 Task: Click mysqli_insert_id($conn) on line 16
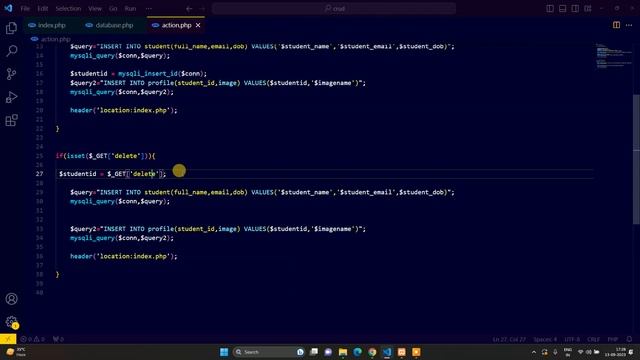point(162,73)
